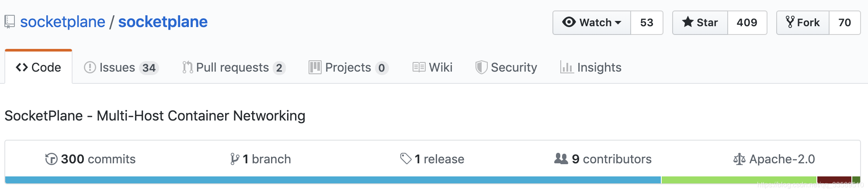Image resolution: width=868 pixels, height=193 pixels.
Task: Click the tag icon beside 1 release
Action: (x=406, y=159)
